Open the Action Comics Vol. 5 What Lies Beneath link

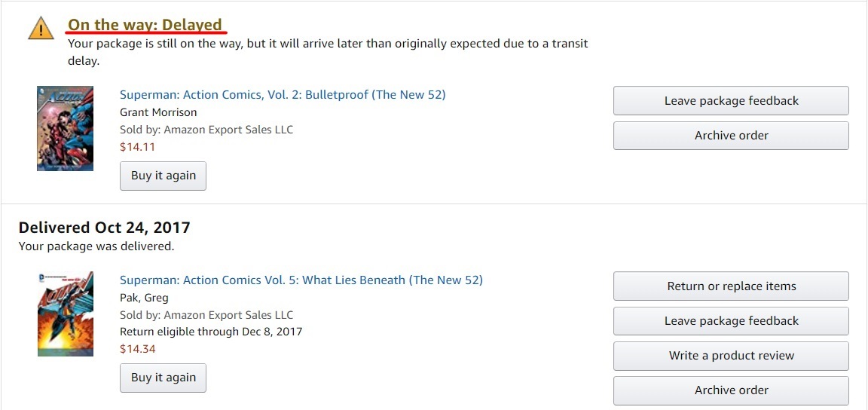point(301,280)
